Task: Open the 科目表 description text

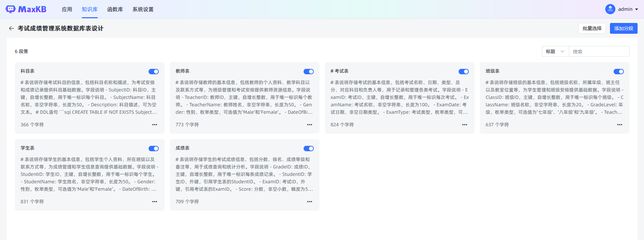Action: pos(89,97)
